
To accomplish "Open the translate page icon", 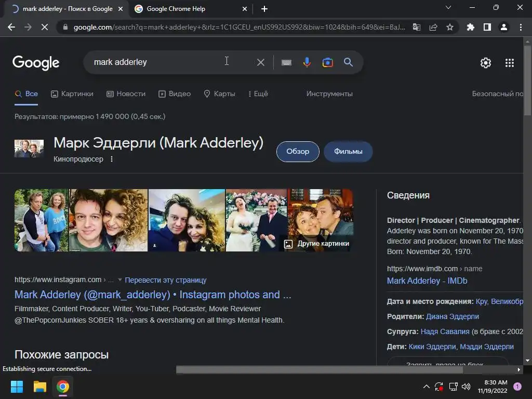I will [417, 27].
